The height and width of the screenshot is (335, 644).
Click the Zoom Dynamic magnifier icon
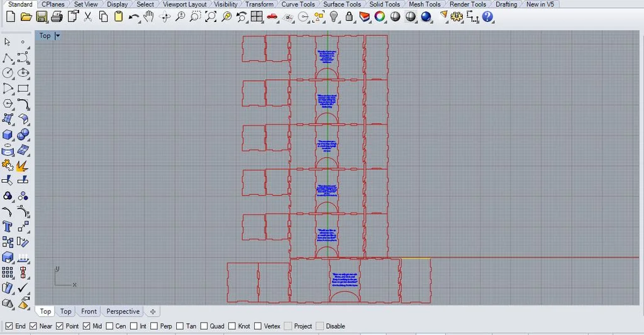coord(180,17)
